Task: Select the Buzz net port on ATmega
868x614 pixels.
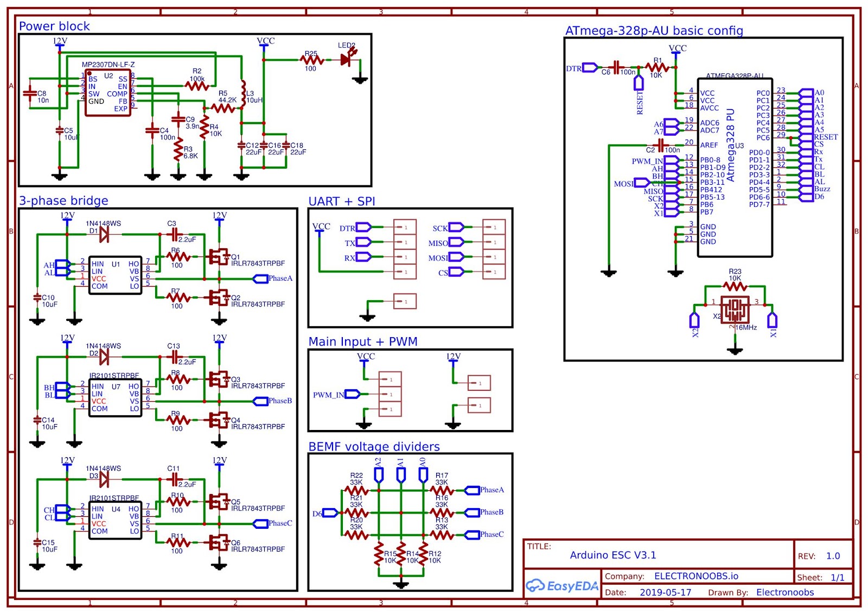Action: 806,189
